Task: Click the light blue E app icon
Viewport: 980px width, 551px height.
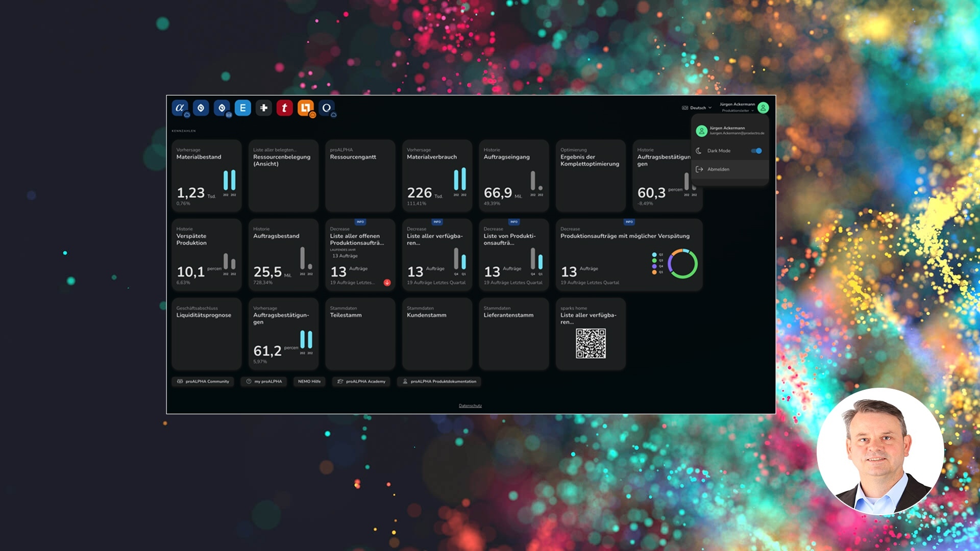Action: (243, 108)
